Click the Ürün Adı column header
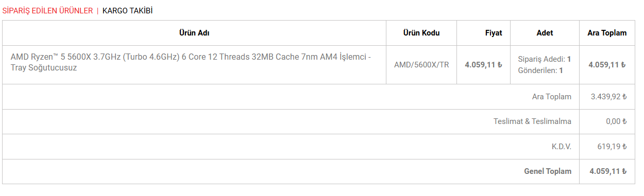The height and width of the screenshot is (196, 644). (x=194, y=33)
